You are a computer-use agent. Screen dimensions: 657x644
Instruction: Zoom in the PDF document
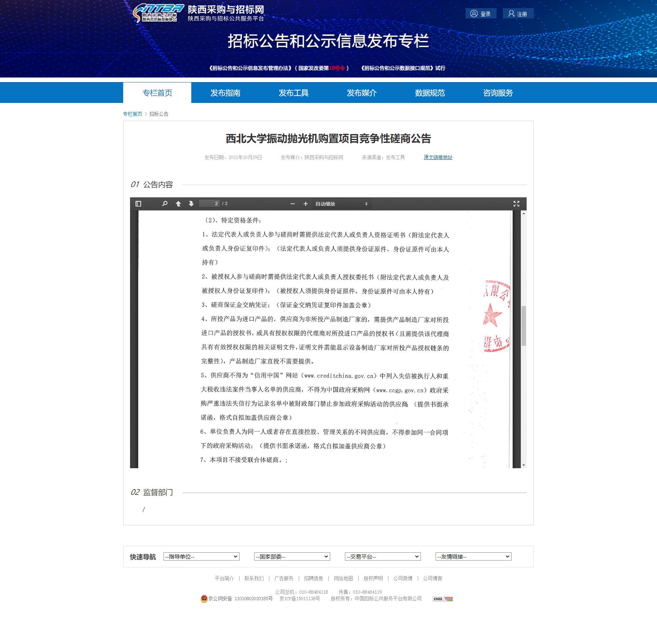pyautogui.click(x=306, y=204)
